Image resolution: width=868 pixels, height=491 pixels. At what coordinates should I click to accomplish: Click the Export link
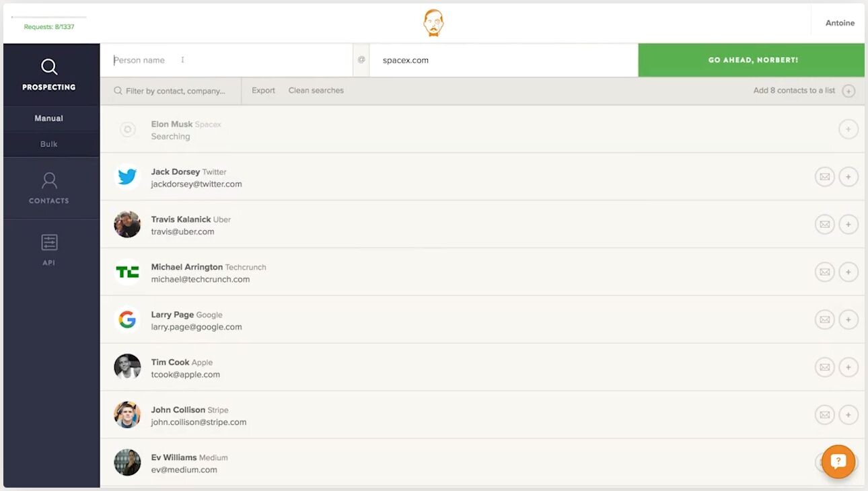click(x=263, y=91)
